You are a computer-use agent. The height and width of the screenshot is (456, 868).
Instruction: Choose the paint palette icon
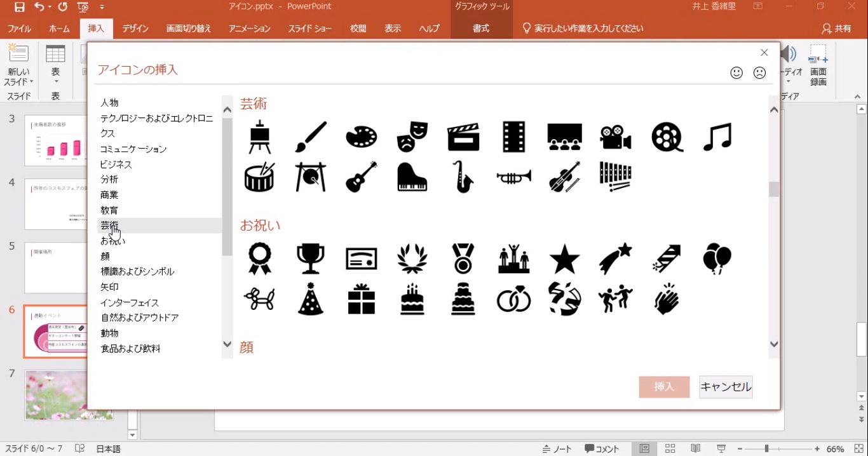click(362, 137)
